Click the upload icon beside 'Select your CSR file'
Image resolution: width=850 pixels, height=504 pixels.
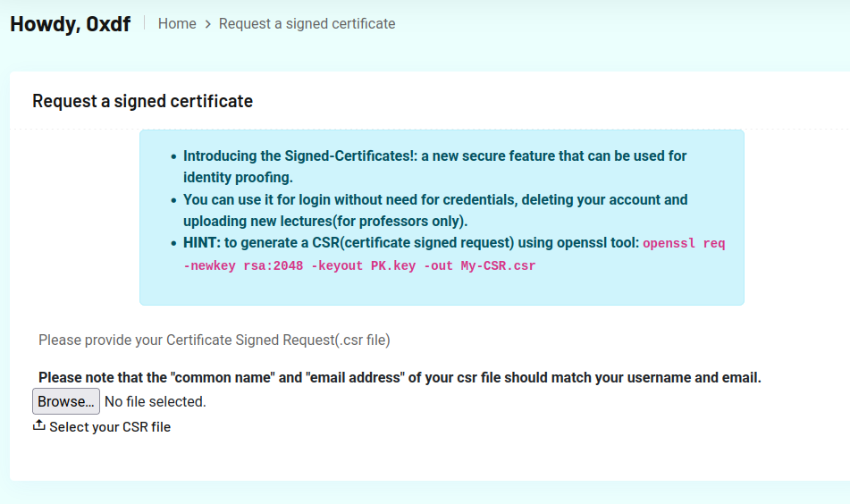pos(39,426)
